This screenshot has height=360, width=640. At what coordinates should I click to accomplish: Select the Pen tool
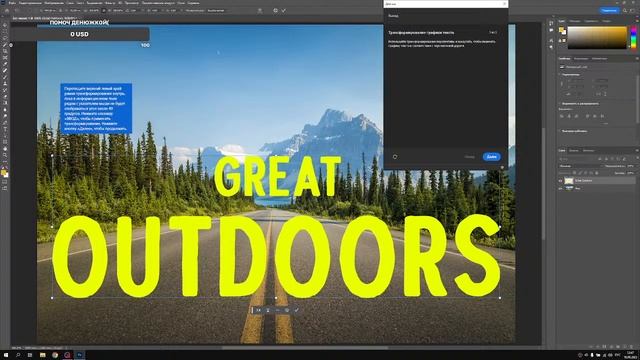(x=5, y=122)
